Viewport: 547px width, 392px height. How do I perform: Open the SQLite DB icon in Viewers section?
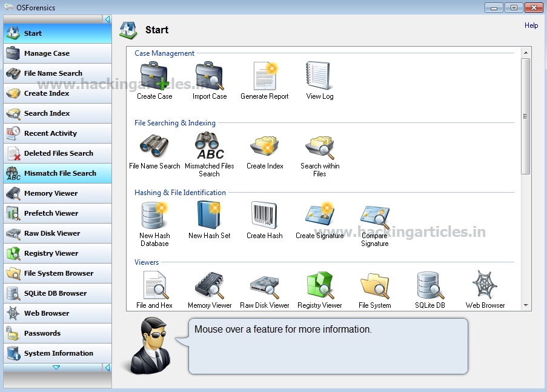click(430, 285)
